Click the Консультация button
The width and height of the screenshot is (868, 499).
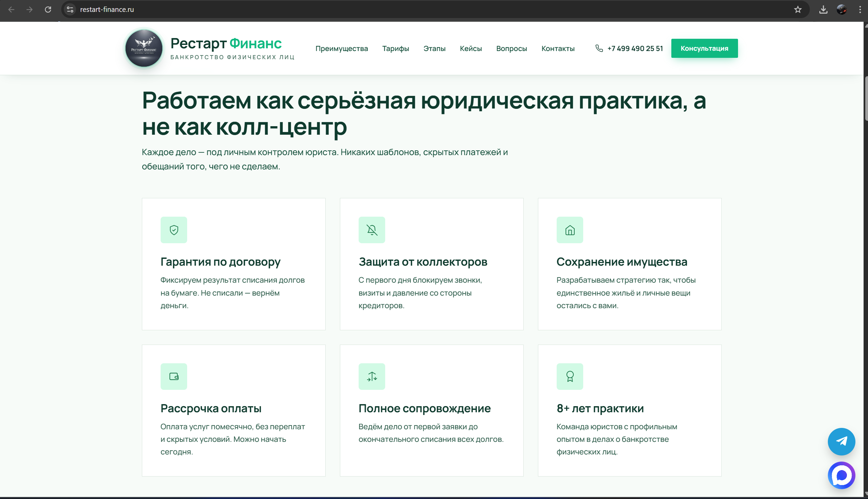pos(704,48)
